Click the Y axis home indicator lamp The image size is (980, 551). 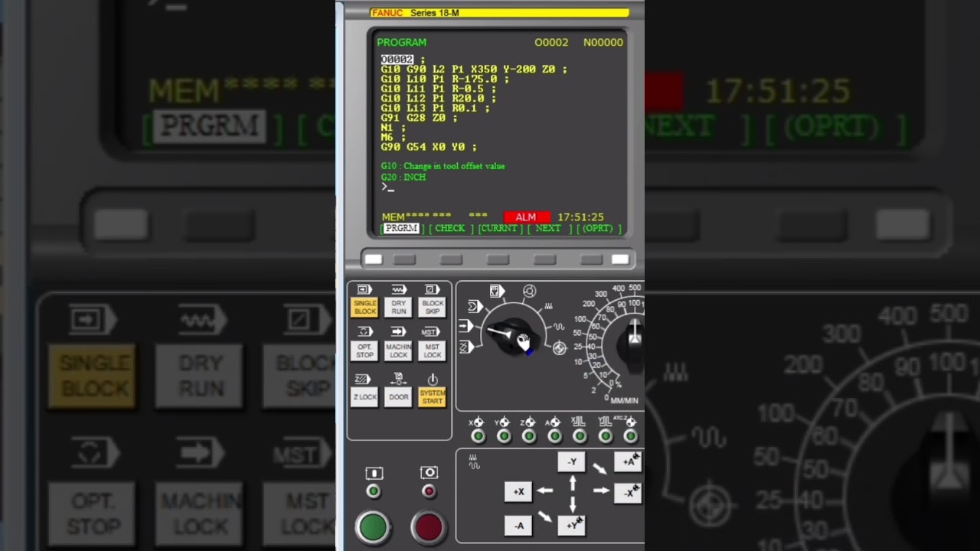pos(504,436)
